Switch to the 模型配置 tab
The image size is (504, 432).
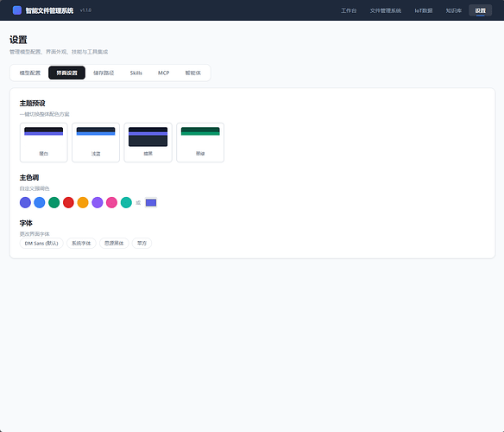[x=30, y=73]
